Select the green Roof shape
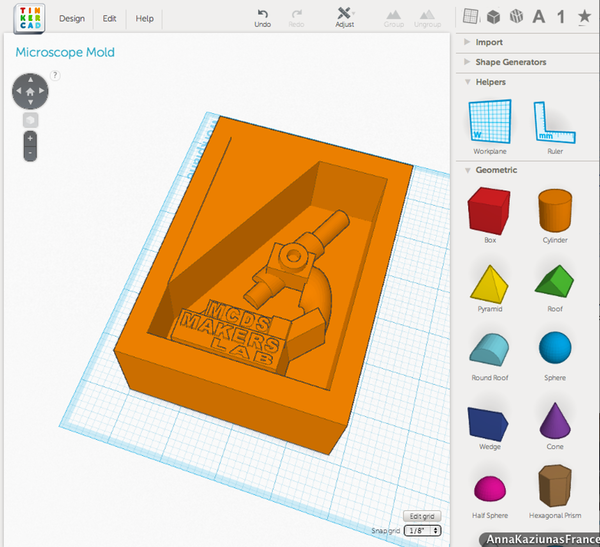 coord(555,288)
